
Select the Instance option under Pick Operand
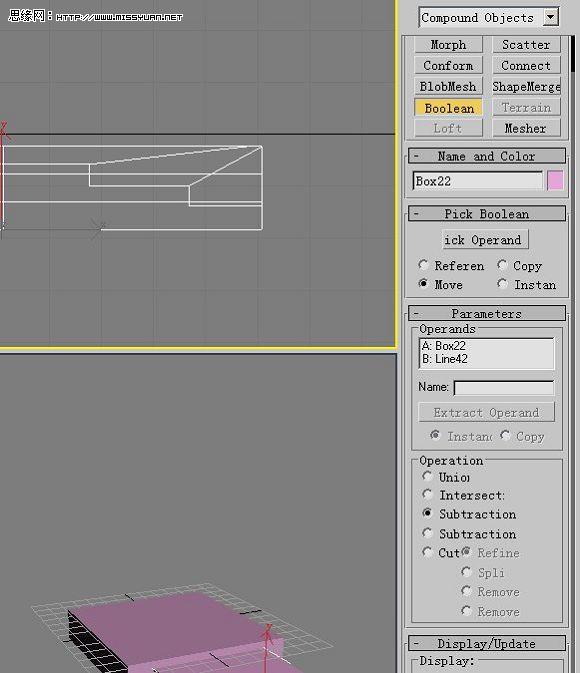tap(527, 285)
